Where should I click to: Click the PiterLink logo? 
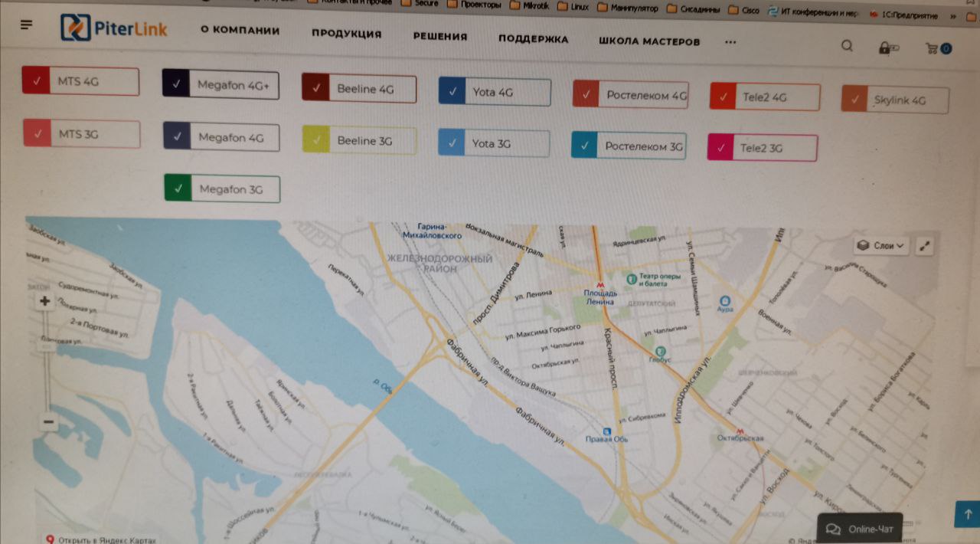[114, 28]
